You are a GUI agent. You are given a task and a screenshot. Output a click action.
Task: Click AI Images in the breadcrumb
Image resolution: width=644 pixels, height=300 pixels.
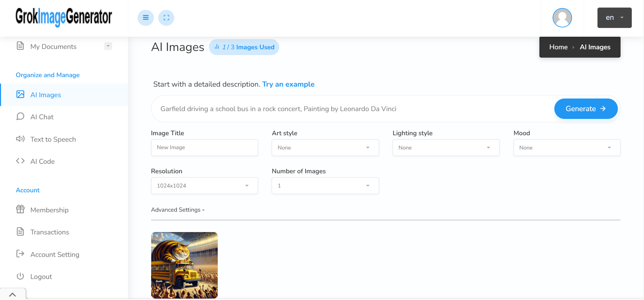click(595, 47)
